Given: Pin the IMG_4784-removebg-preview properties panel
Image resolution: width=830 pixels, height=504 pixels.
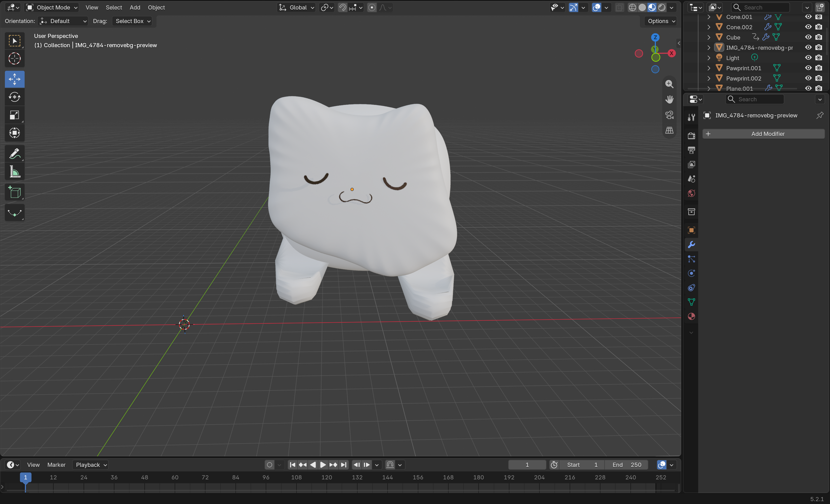Looking at the screenshot, I should click(x=820, y=115).
